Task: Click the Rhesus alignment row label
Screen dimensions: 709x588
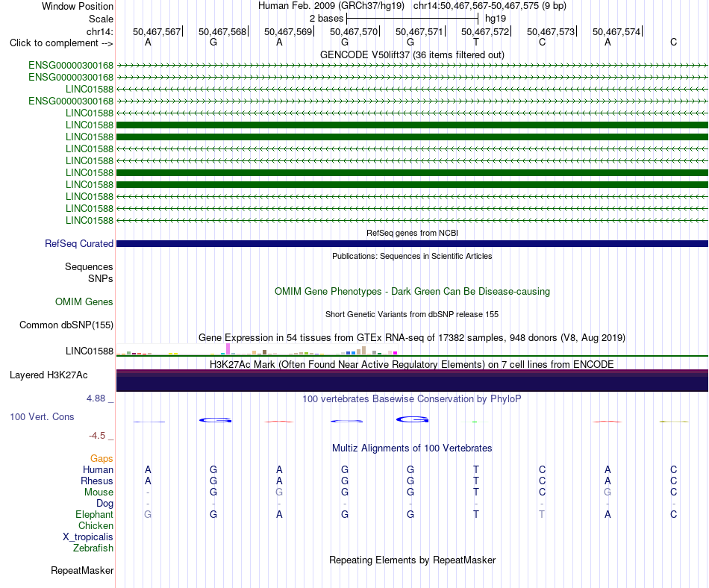Action: [x=97, y=481]
